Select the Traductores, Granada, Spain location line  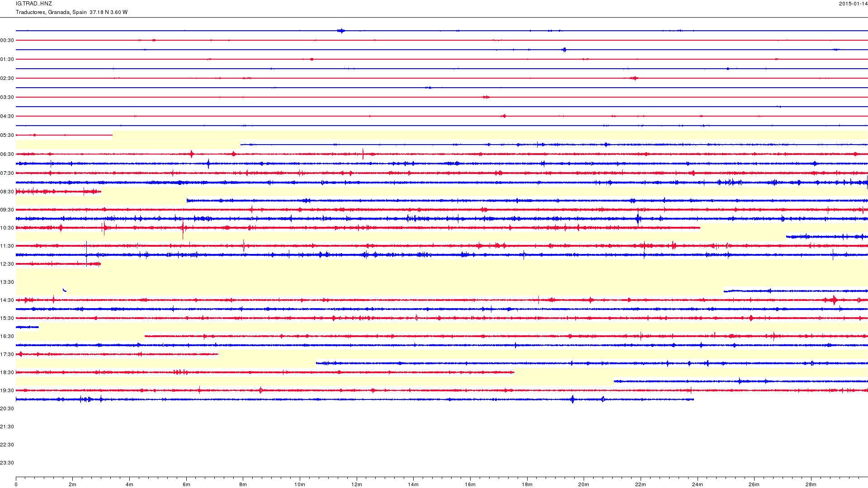point(71,12)
